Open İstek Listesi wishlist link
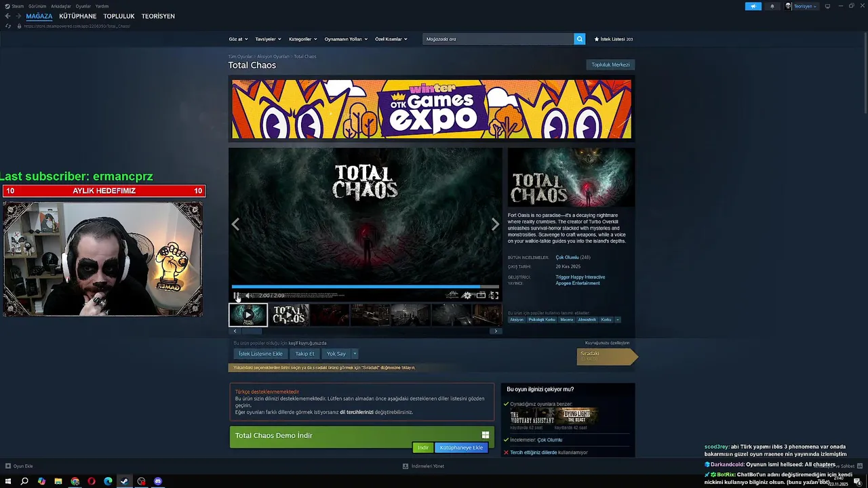Image resolution: width=868 pixels, height=488 pixels. (x=614, y=39)
